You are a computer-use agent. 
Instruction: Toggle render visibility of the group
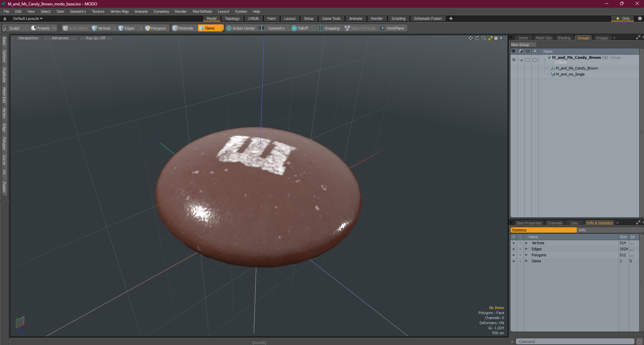(521, 60)
